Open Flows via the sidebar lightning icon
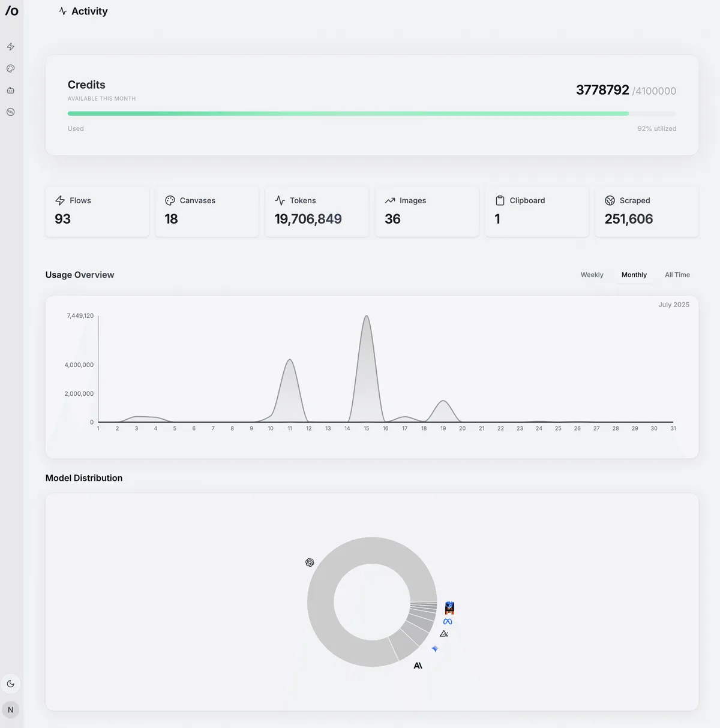720x728 pixels. [10, 47]
